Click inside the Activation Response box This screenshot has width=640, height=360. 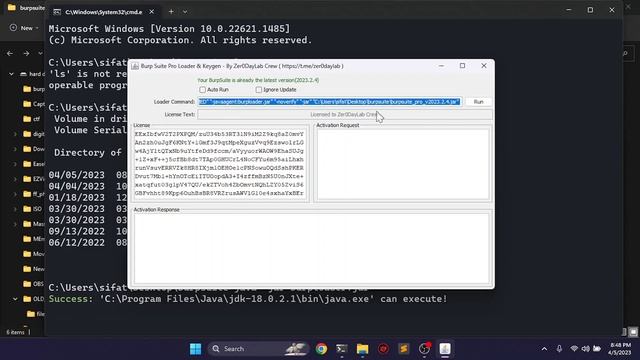pos(311,248)
